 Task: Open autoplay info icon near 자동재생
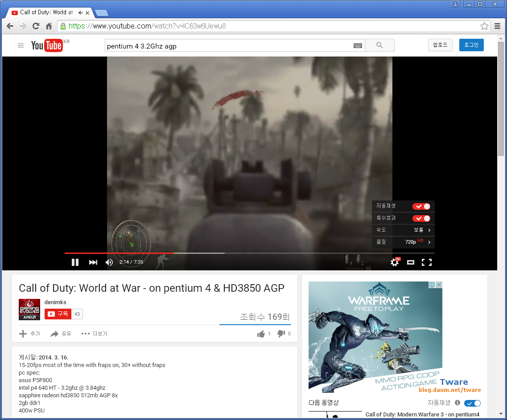tap(457, 403)
